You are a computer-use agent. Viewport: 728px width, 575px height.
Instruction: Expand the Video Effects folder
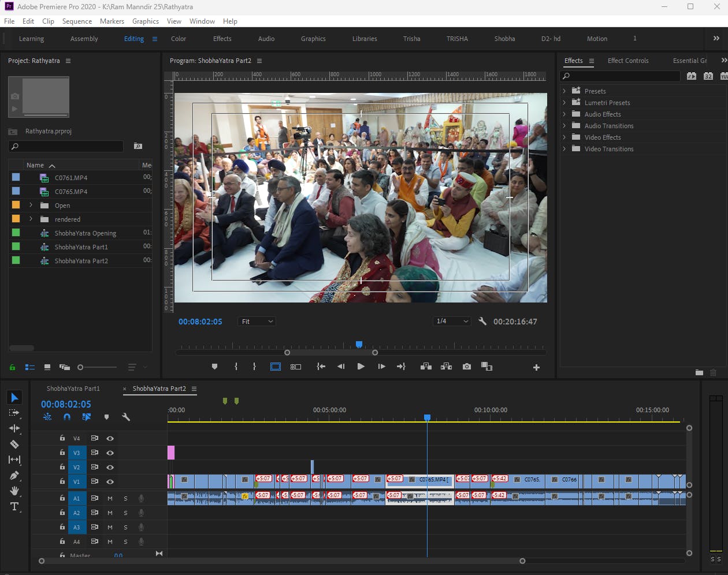pos(564,137)
